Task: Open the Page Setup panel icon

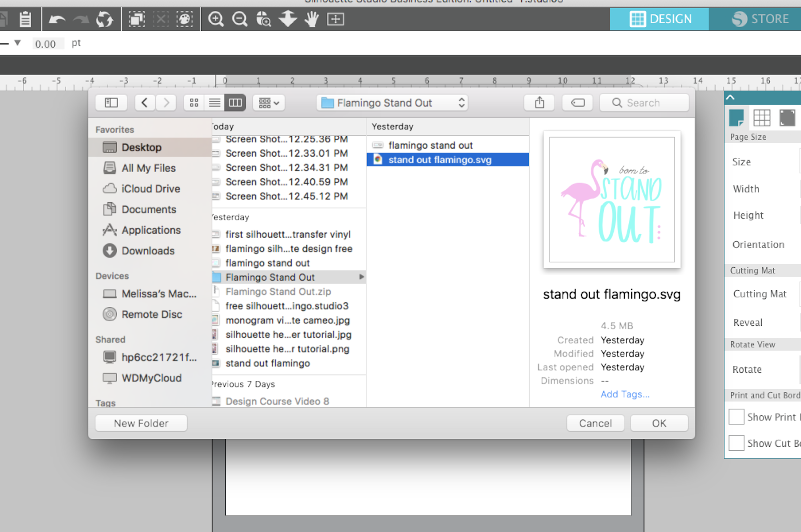Action: tap(737, 118)
